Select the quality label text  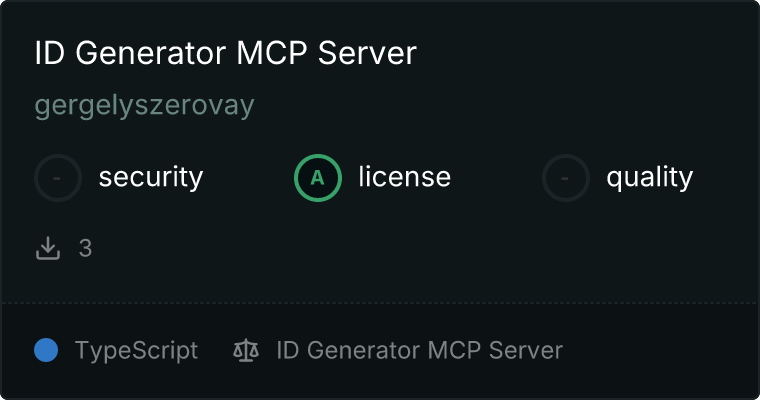650,178
